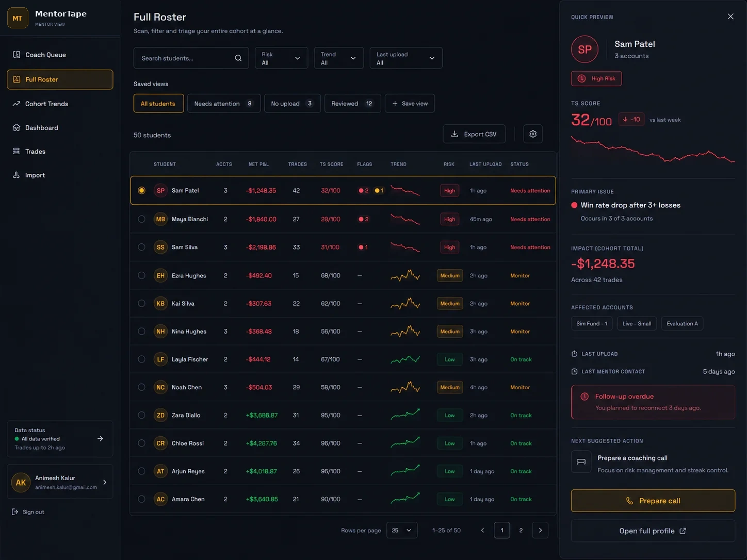Select the Needs attention saved view
The width and height of the screenshot is (747, 560).
click(x=224, y=104)
